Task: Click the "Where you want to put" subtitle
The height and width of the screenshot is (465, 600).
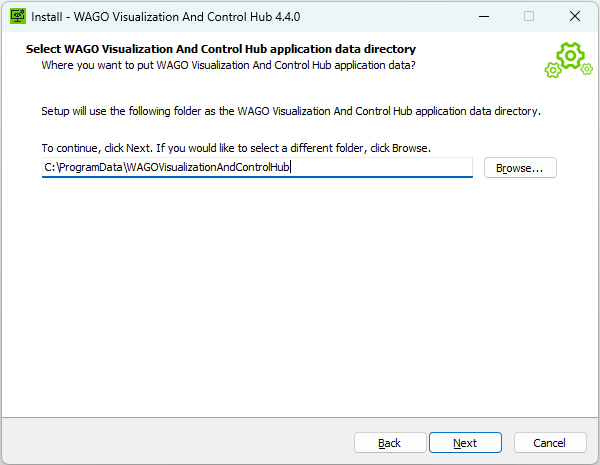Action: click(228, 65)
